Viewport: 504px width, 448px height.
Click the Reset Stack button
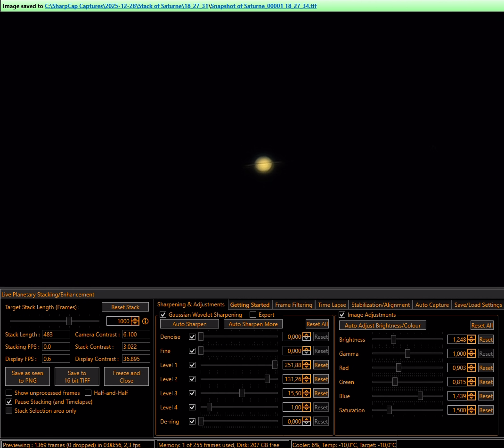(125, 307)
